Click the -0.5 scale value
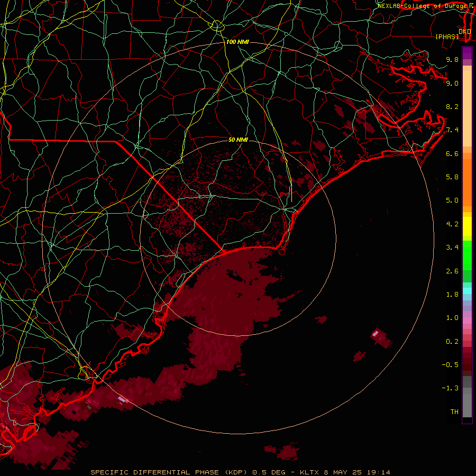 tap(450, 365)
